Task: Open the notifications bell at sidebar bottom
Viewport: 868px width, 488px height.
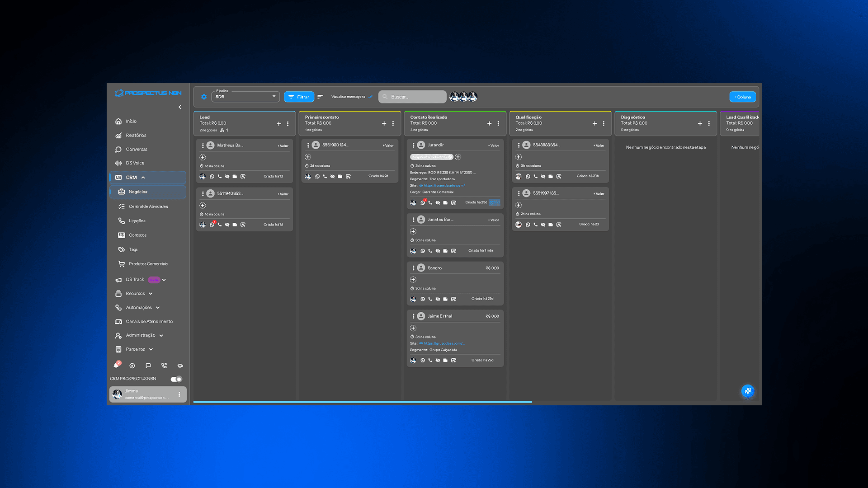Action: pos(116,366)
